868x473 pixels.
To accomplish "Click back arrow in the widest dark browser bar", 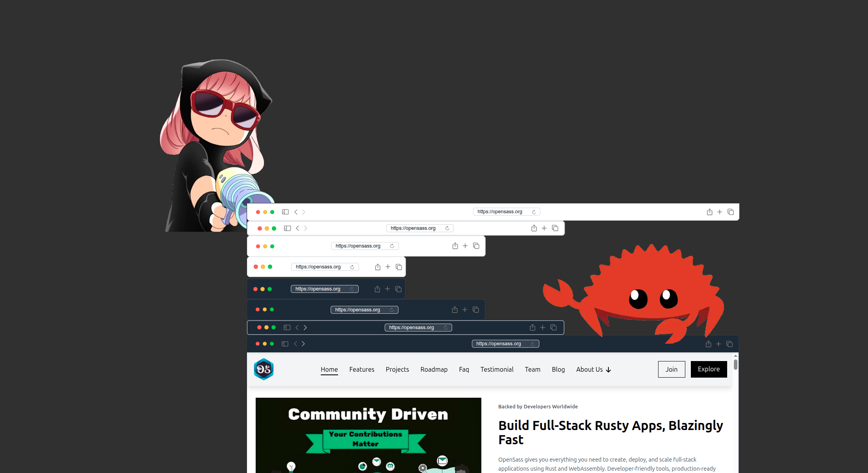I will coord(296,344).
